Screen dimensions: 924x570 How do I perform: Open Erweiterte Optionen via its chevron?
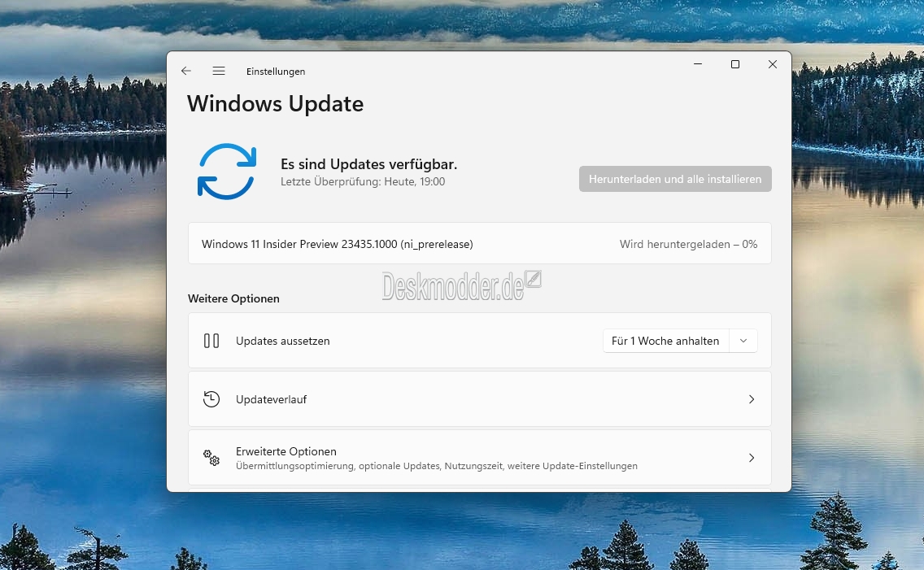(752, 458)
